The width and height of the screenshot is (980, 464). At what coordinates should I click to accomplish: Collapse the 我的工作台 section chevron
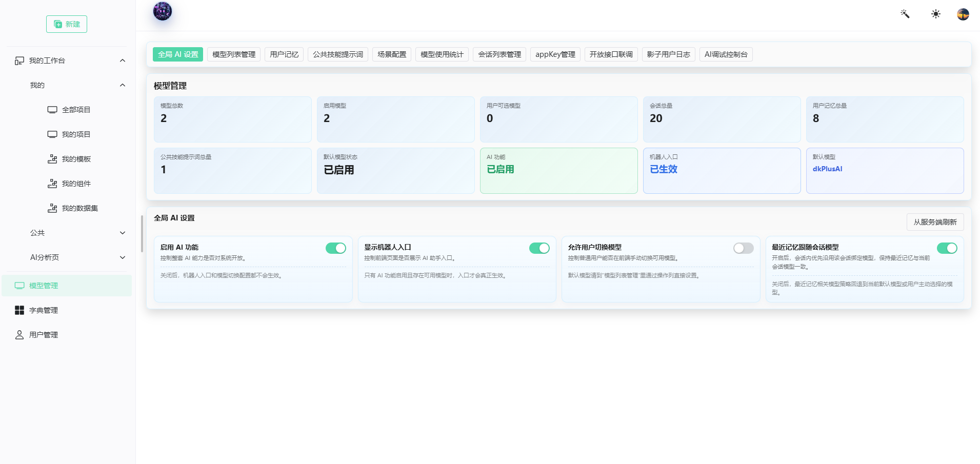tap(123, 60)
